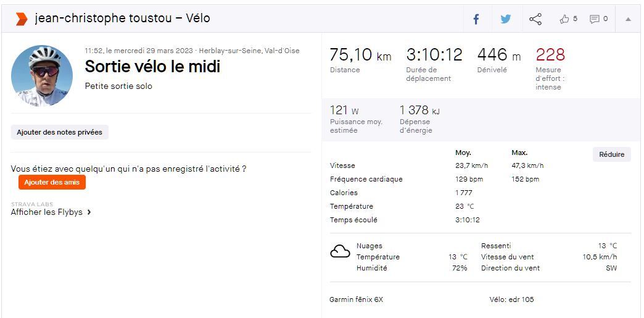Click the orange Strava chevron logo
This screenshot has height=318, width=644.
tap(22, 19)
